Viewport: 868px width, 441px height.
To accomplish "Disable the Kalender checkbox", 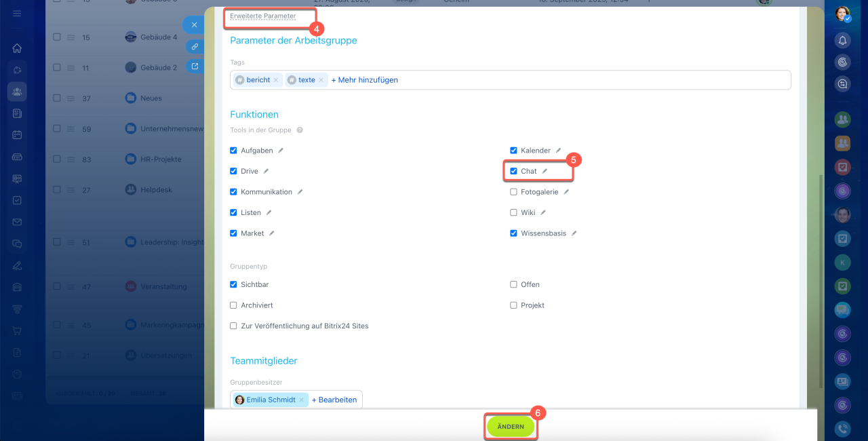I will click(x=514, y=151).
